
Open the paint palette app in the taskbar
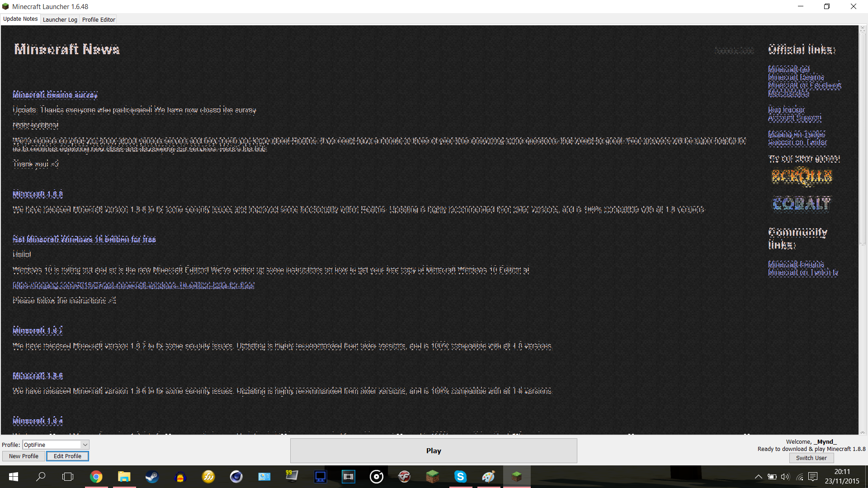[x=488, y=477]
